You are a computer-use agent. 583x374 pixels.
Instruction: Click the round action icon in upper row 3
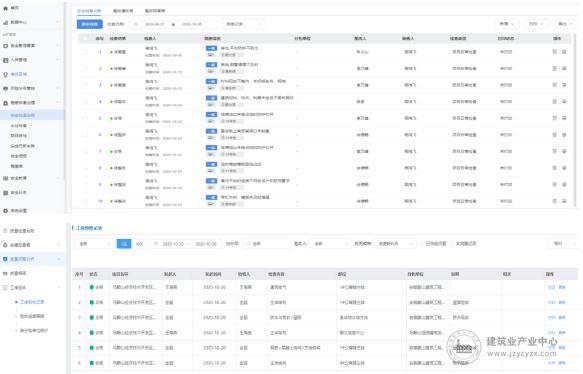(564, 85)
